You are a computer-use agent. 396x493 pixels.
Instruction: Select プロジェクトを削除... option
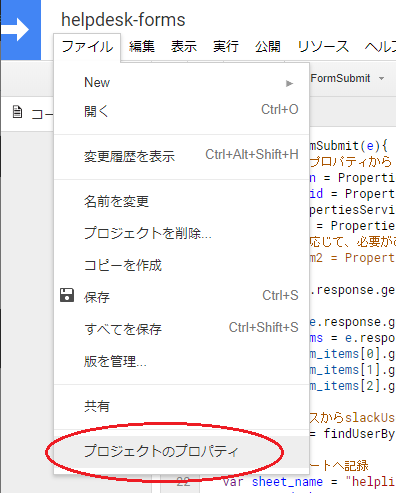point(181,233)
